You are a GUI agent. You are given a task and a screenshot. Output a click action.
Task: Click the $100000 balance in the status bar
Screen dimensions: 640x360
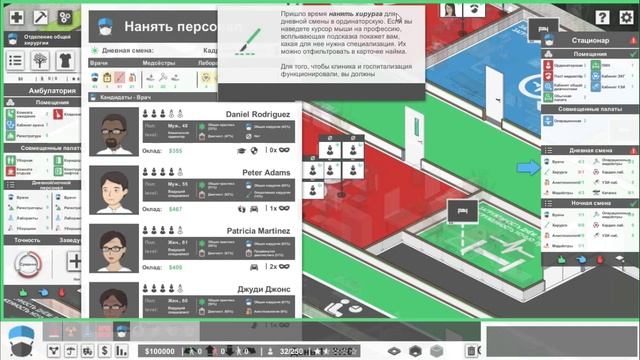click(159, 351)
